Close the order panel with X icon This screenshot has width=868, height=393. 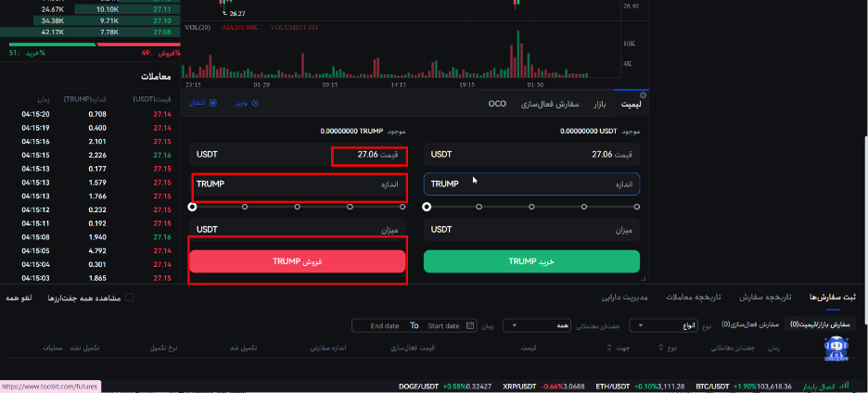[644, 95]
